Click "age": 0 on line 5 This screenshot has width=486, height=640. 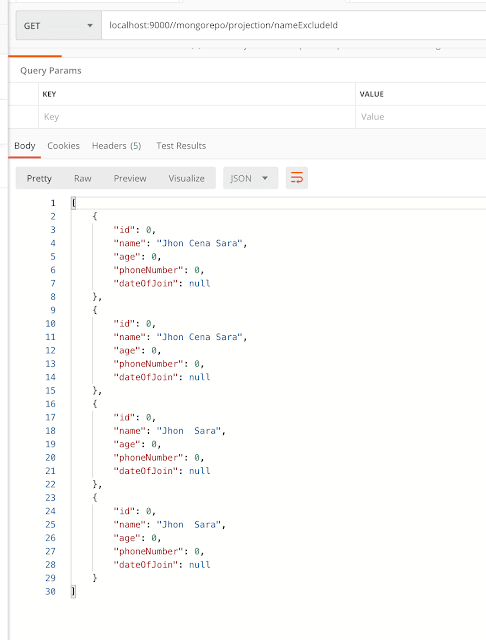click(137, 257)
